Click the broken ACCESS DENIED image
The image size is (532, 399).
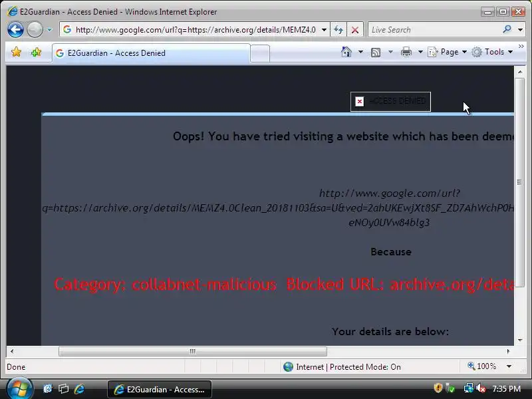(390, 102)
